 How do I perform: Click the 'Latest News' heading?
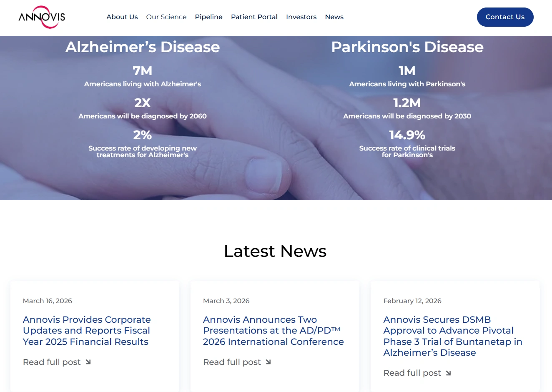point(275,251)
